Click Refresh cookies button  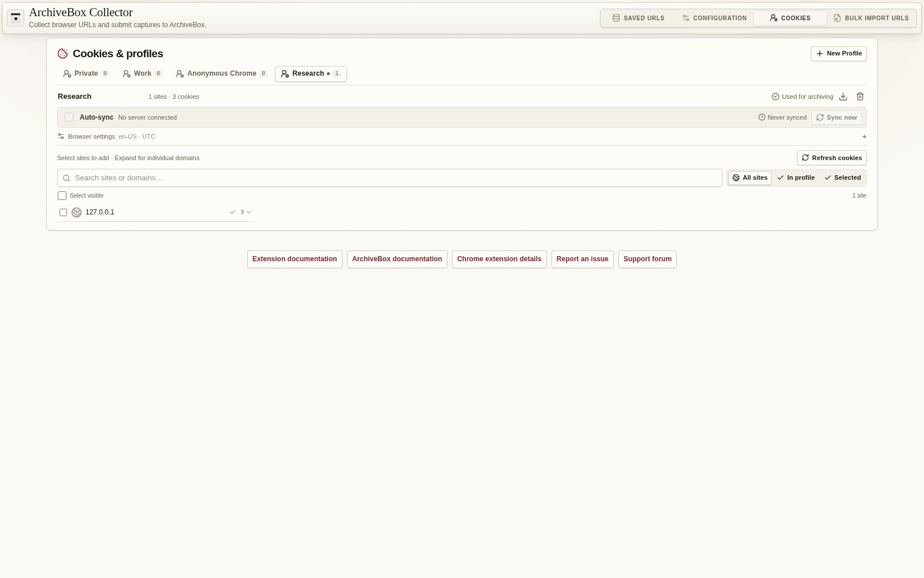(832, 158)
